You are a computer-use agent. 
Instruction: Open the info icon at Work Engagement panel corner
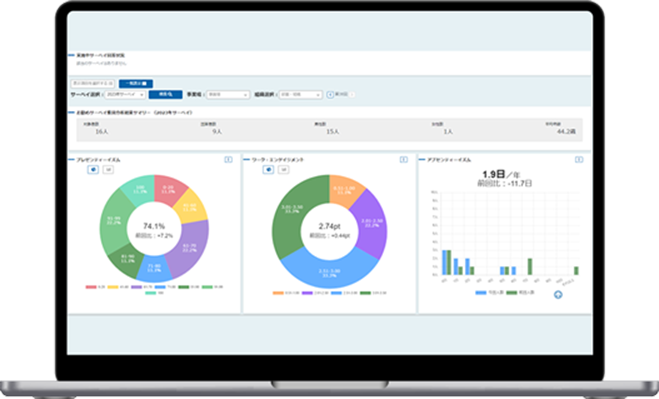[403, 160]
